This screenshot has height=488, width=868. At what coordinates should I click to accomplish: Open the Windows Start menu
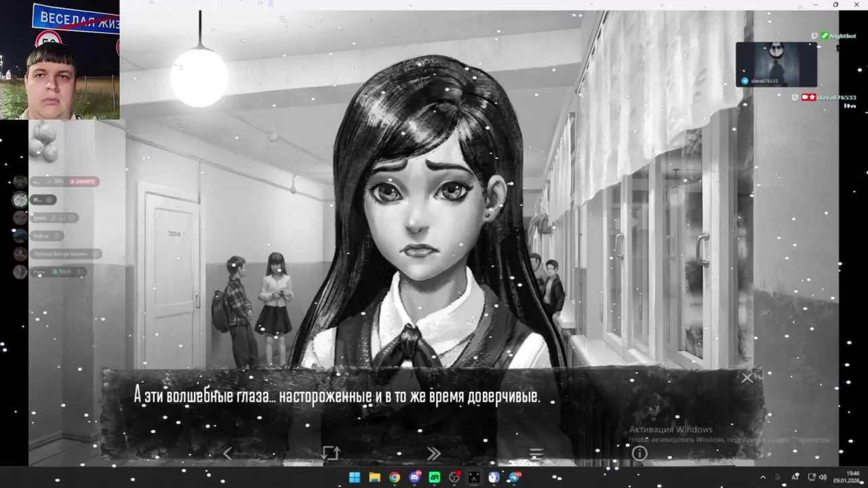(355, 477)
